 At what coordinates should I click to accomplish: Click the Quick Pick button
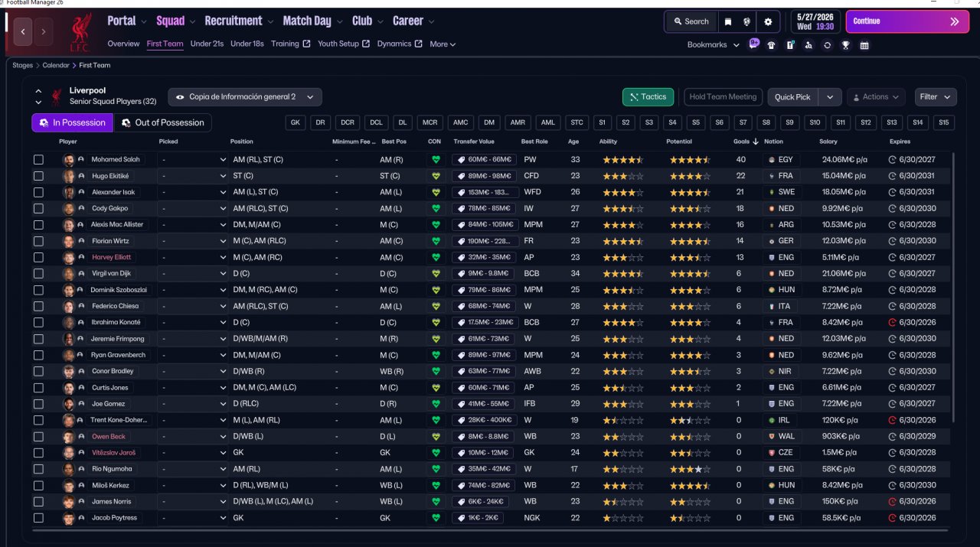pyautogui.click(x=792, y=97)
